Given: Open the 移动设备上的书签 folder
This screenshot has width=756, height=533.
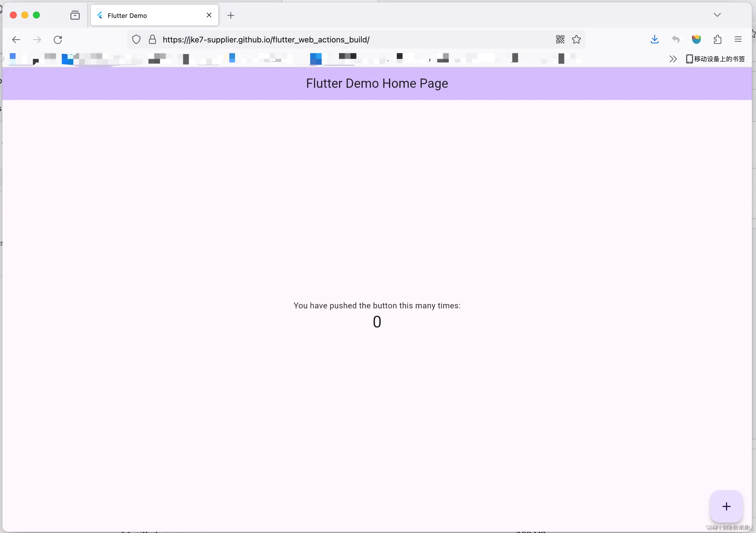Looking at the screenshot, I should pos(715,59).
